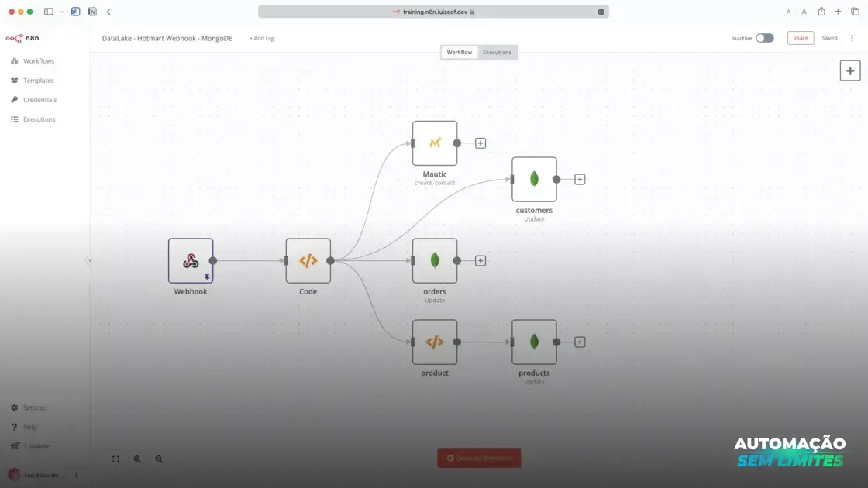The width and height of the screenshot is (868, 488).
Task: Expand the Safari tab group dropdown
Action: (61, 12)
